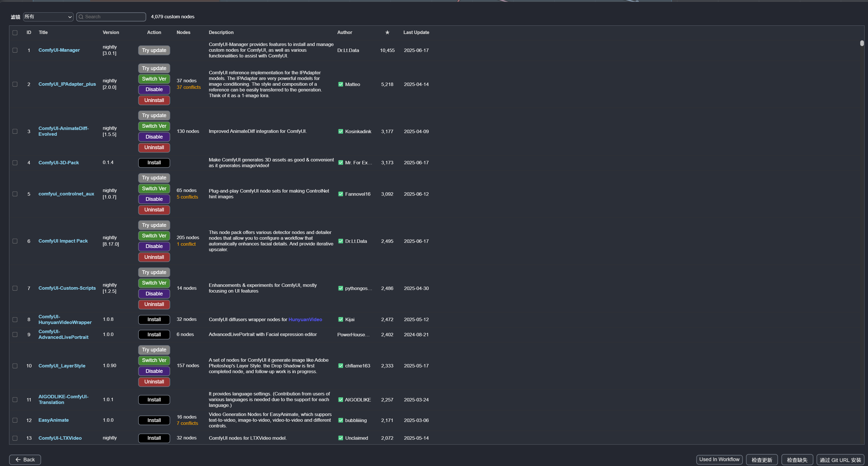
Task: Check the EasyAnimate row checkbox
Action: tap(15, 420)
